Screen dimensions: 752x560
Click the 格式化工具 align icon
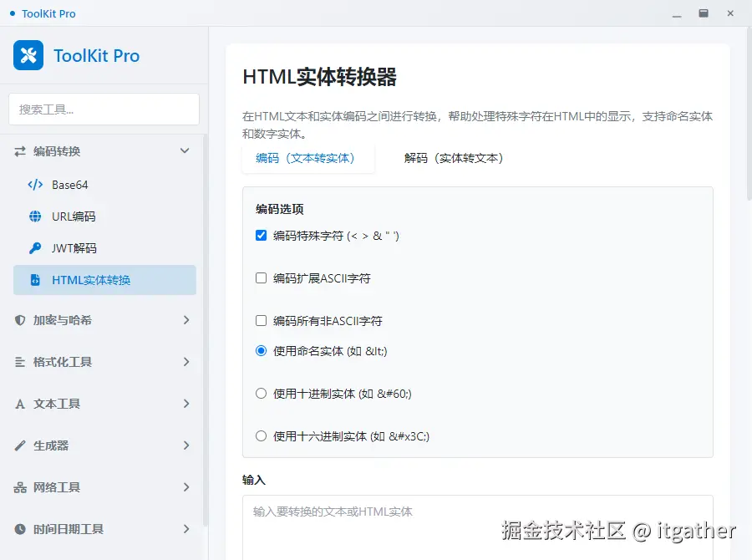[x=20, y=362]
